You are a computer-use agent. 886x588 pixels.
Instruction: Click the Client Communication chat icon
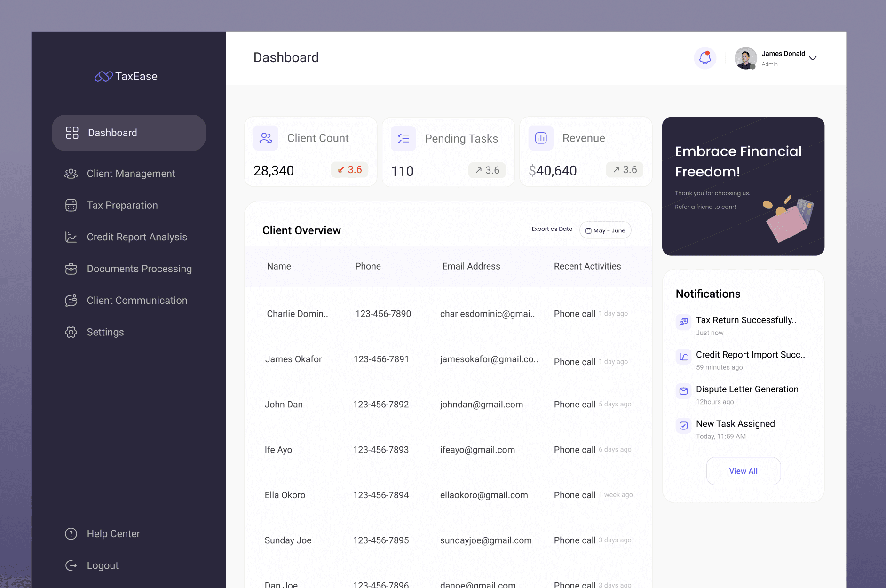pos(71,300)
